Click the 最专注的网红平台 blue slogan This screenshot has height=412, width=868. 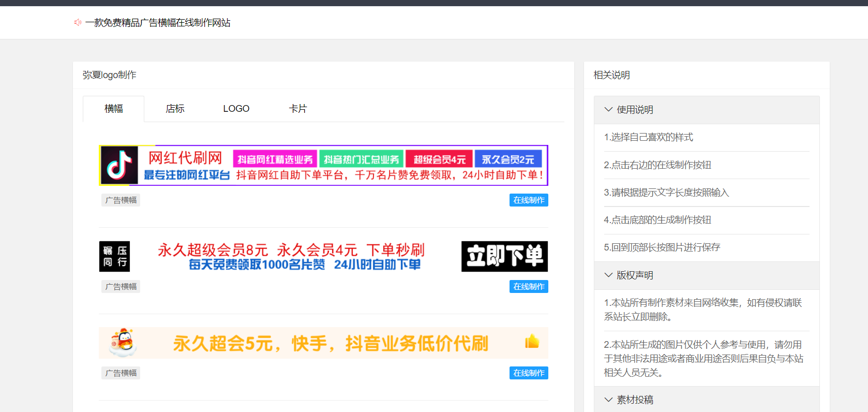tap(187, 175)
